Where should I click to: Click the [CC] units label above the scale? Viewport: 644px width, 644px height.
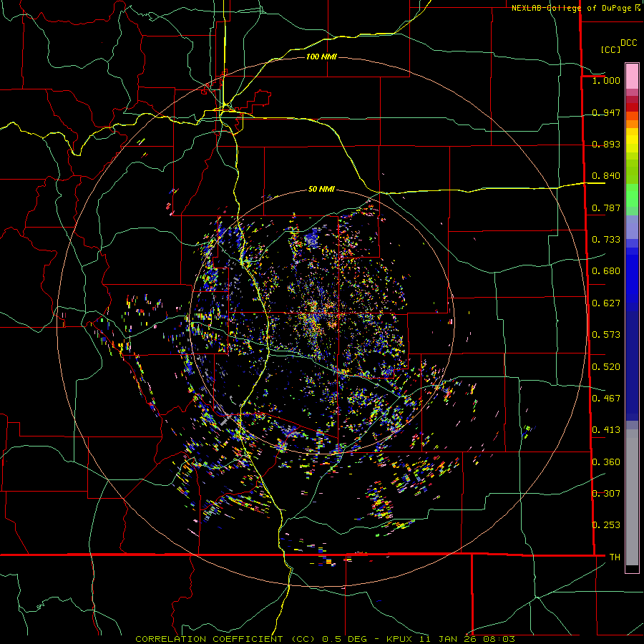coord(610,49)
